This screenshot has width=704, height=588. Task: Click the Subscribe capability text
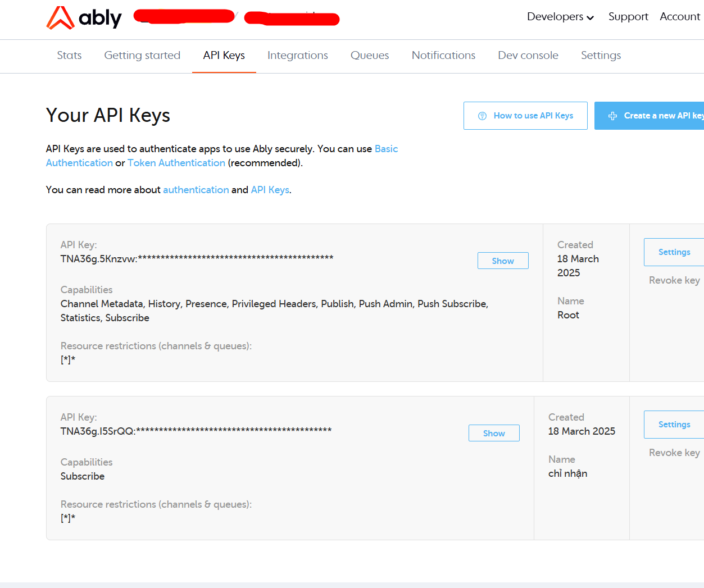pyautogui.click(x=83, y=476)
